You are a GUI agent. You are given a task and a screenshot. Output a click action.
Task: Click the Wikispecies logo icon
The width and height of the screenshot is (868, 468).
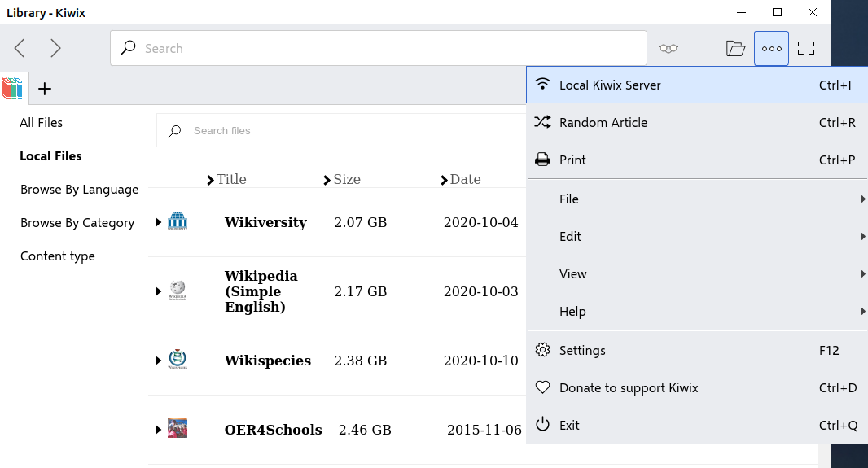[x=178, y=359]
